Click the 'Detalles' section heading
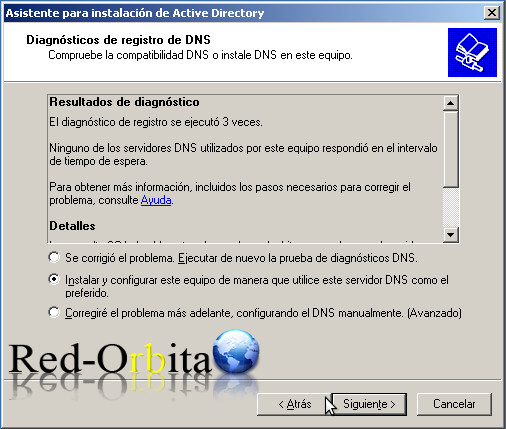The width and height of the screenshot is (506, 429). click(72, 226)
